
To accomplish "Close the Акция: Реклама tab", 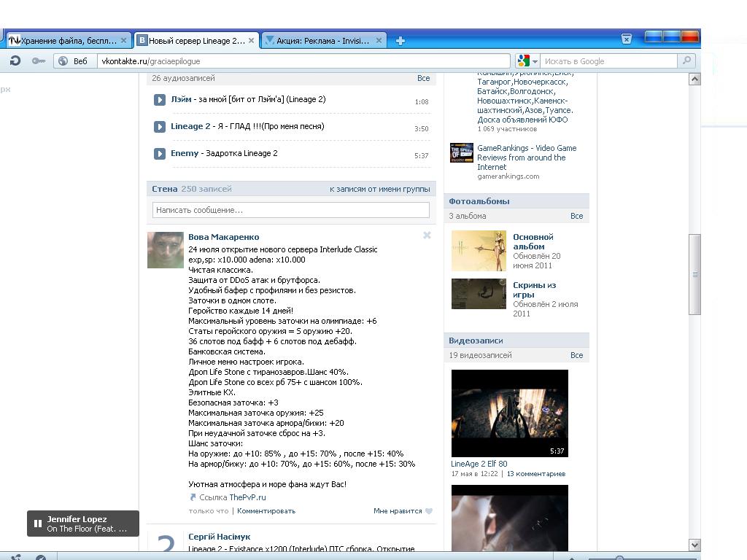I will [379, 41].
